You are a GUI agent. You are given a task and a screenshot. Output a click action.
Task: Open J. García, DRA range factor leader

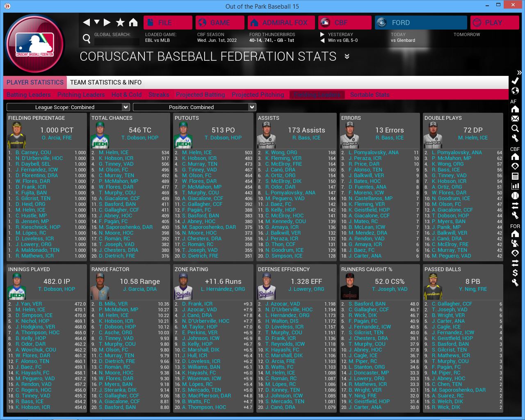tap(139, 289)
